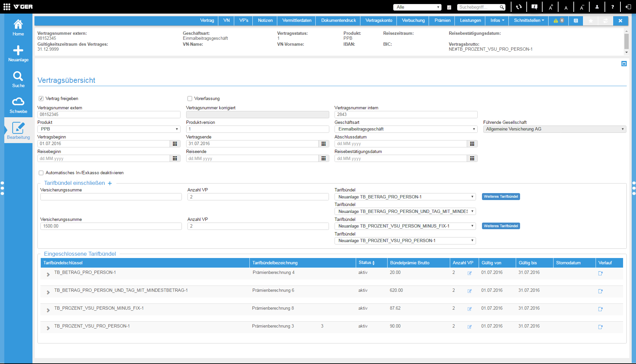Save the contract with the disk icon
This screenshot has height=364, width=636.
[x=576, y=21]
